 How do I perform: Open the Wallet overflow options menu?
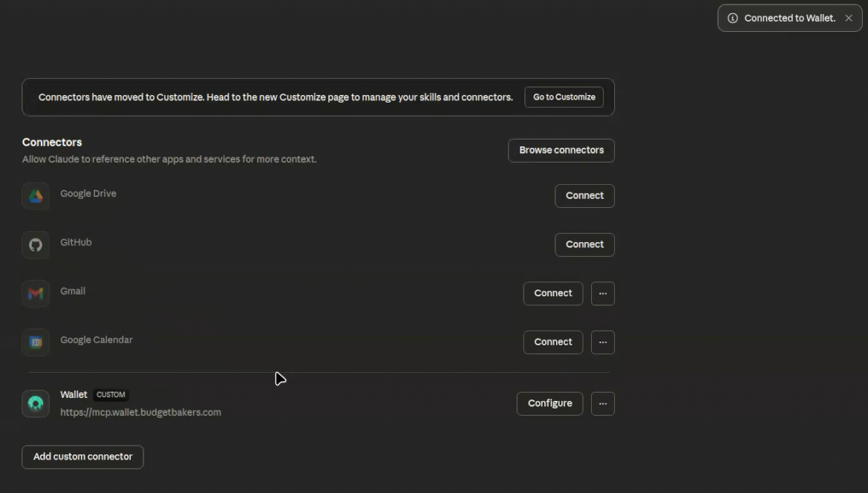coord(602,403)
